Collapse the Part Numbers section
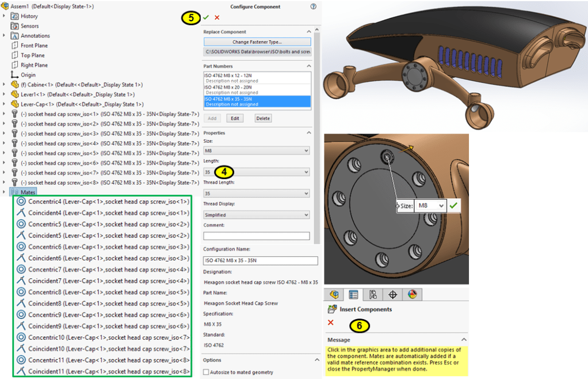 [x=309, y=67]
